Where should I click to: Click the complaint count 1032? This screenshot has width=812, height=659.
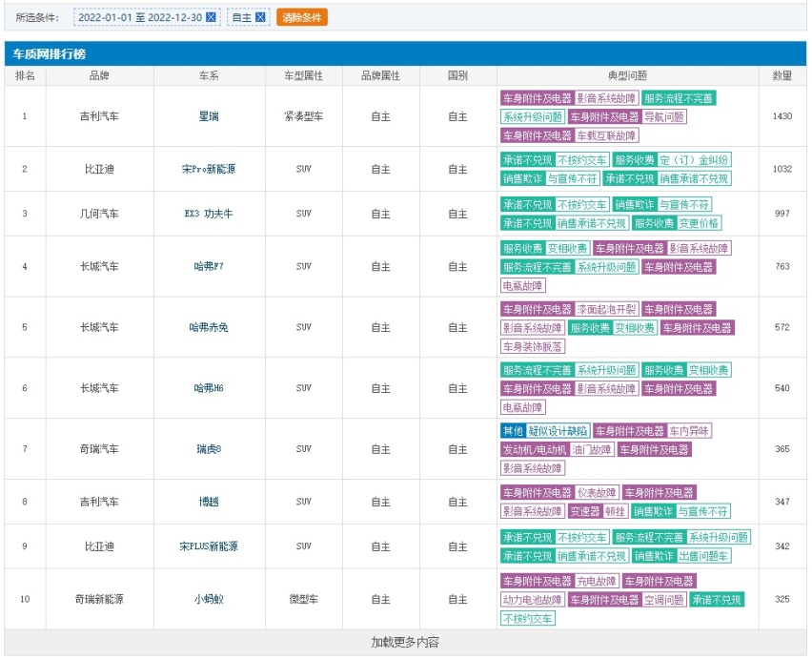(782, 169)
